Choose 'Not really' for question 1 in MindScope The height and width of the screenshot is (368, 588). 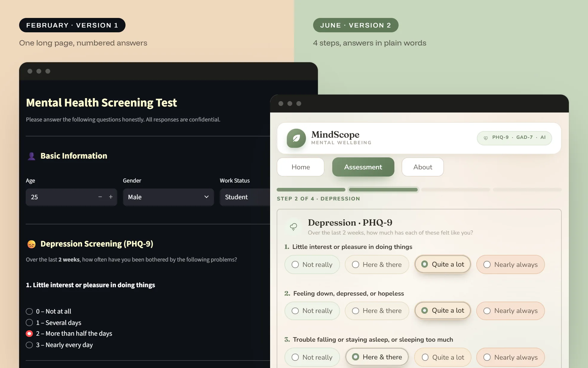pos(312,264)
